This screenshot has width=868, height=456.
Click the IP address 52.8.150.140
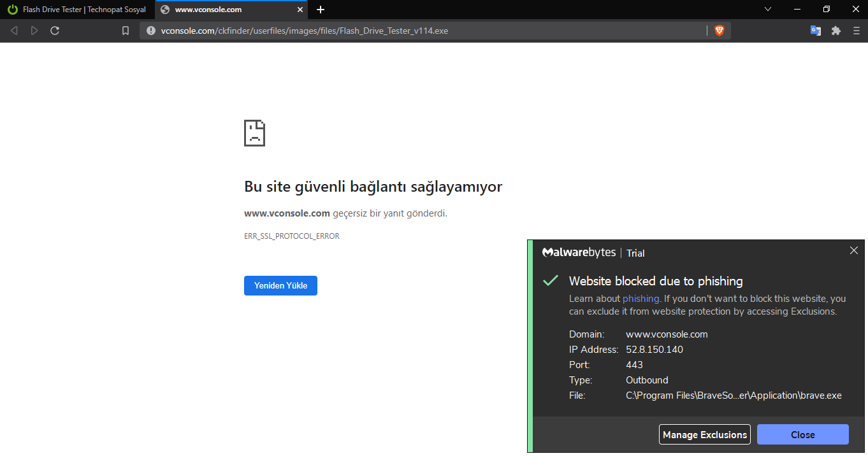click(655, 350)
